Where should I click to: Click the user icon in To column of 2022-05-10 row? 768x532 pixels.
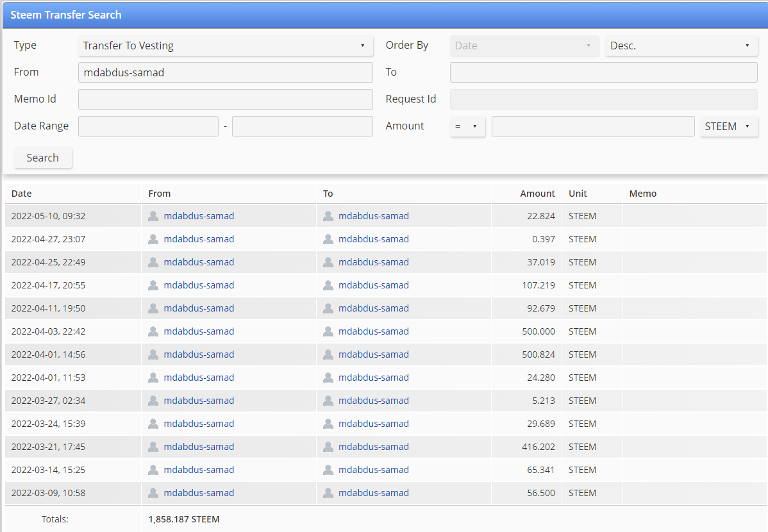[x=328, y=216]
